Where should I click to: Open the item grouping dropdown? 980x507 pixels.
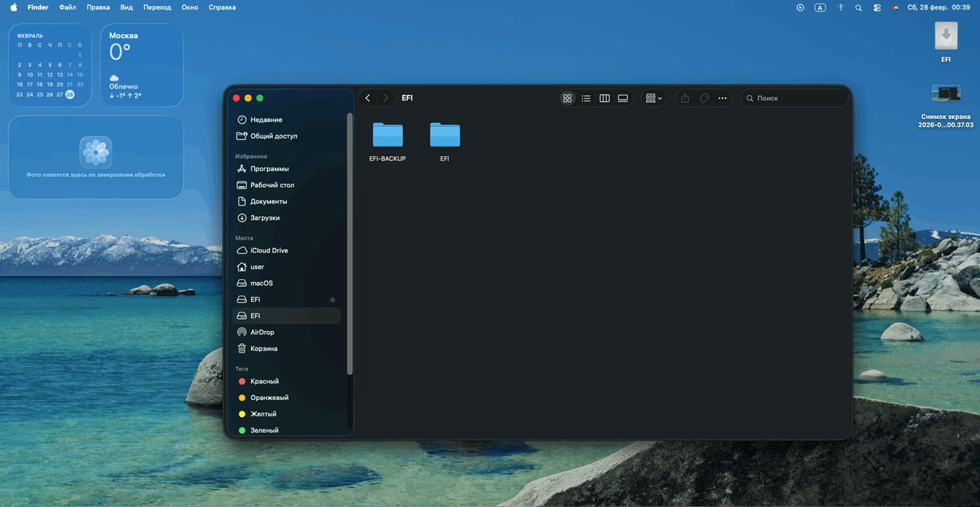(x=654, y=98)
